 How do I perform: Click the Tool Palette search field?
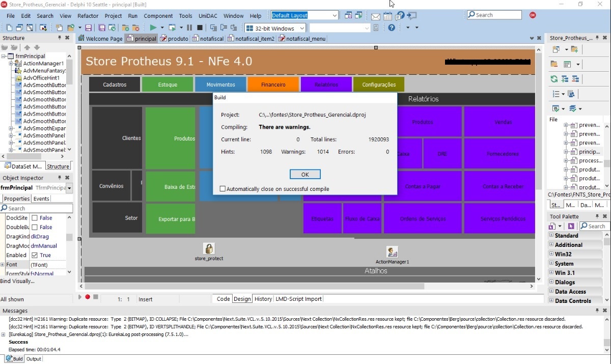[595, 226]
